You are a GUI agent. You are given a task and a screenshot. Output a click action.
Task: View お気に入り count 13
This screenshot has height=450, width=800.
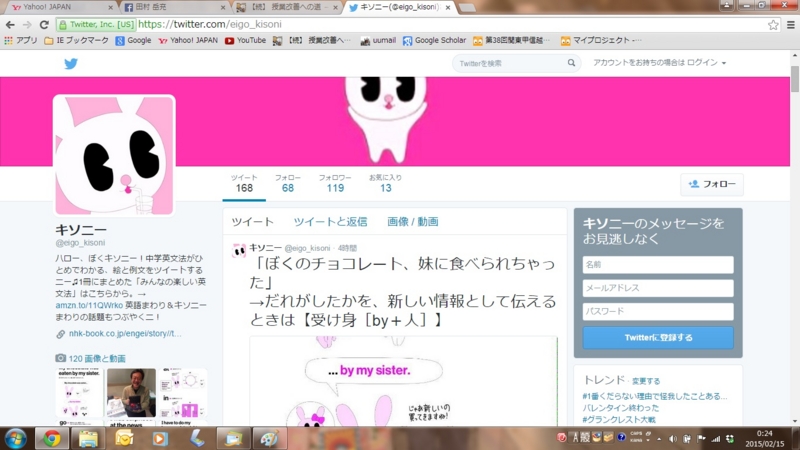point(385,183)
